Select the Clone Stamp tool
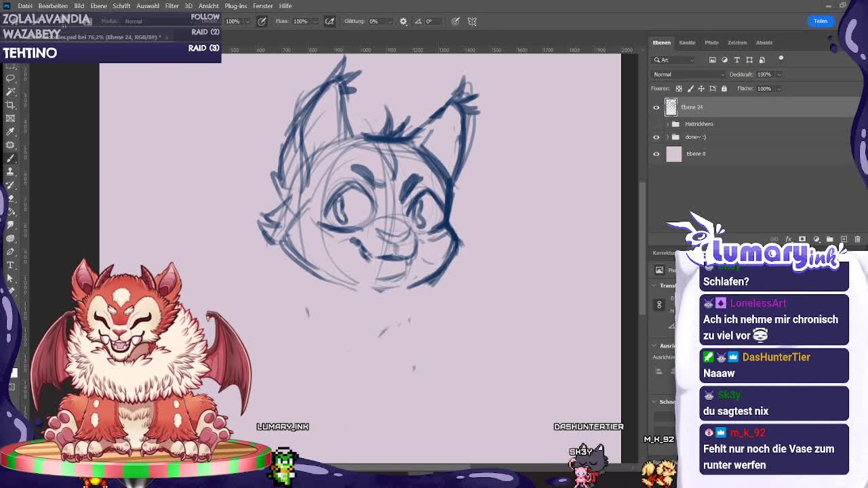Image resolution: width=868 pixels, height=488 pixels. coord(10,171)
